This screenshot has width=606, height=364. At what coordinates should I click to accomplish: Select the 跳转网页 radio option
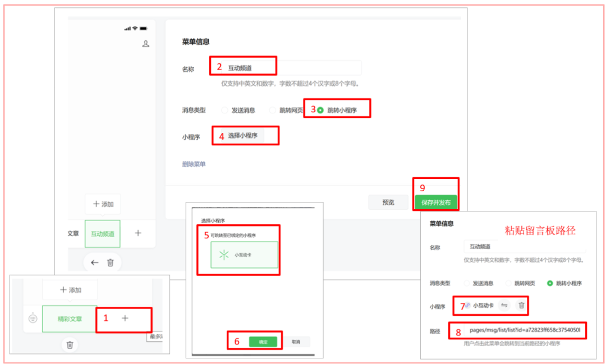[x=273, y=110]
